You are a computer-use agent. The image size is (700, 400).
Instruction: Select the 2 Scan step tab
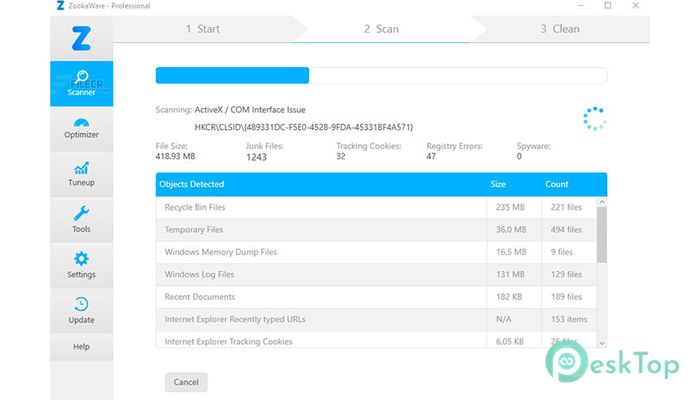(x=381, y=29)
